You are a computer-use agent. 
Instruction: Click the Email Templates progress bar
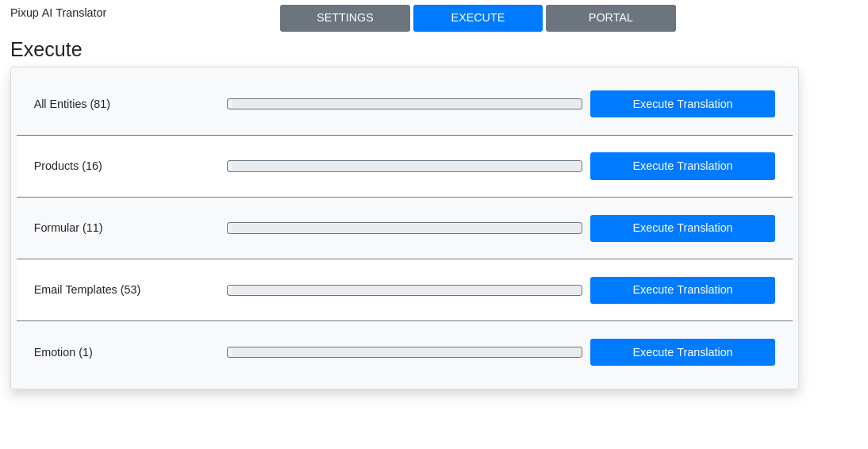coord(404,290)
